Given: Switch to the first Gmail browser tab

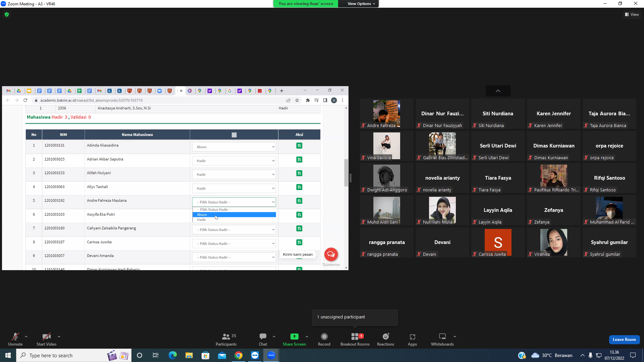Looking at the screenshot, I should click(9, 91).
